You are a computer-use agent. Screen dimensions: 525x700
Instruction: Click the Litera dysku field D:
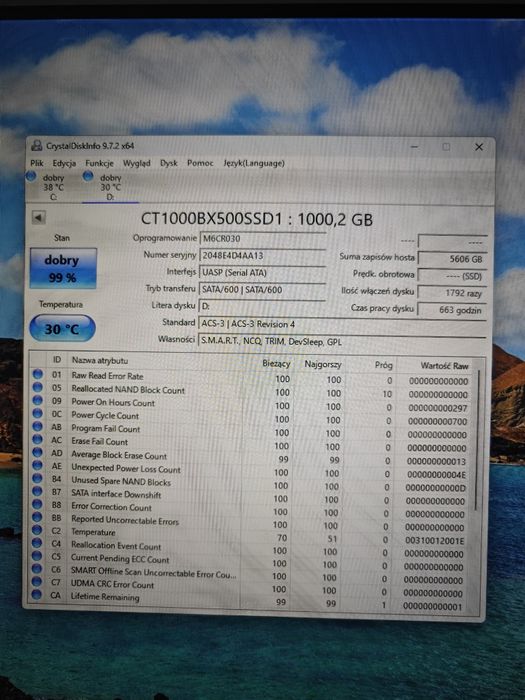[262, 306]
